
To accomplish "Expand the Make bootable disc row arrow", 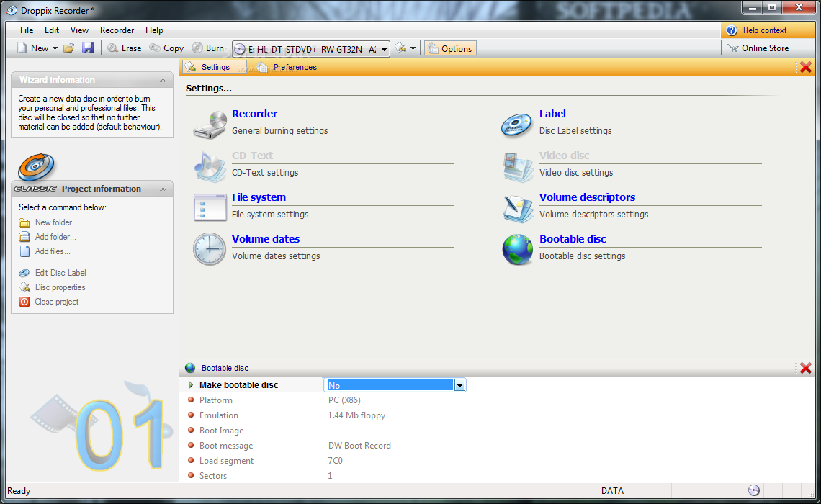I will (x=191, y=385).
